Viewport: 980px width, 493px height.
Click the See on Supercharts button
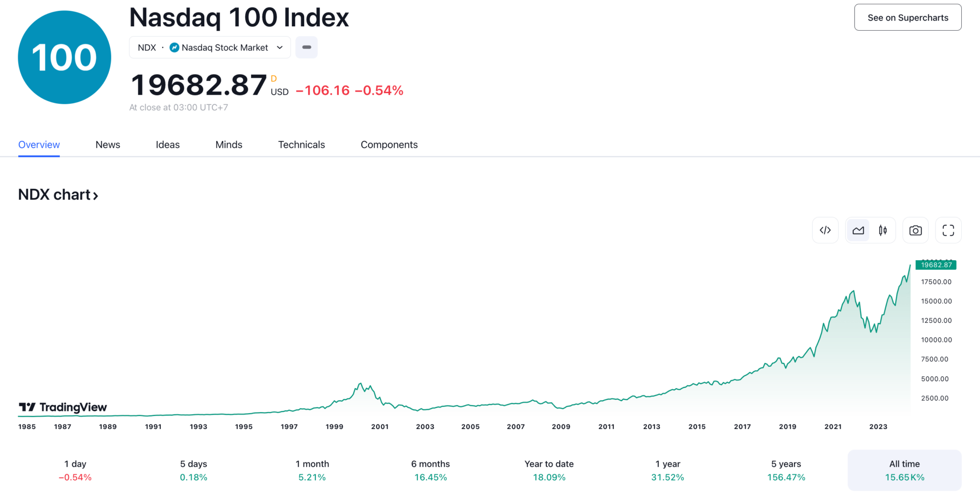907,17
